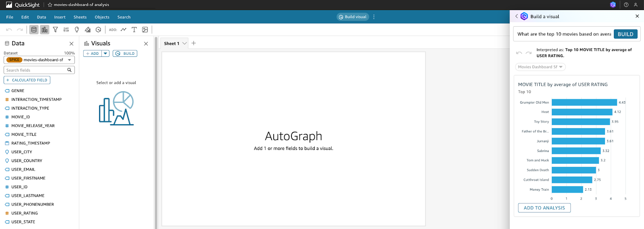Image resolution: width=644 pixels, height=229 pixels.
Task: Click the question input in Build panel
Action: tap(564, 34)
